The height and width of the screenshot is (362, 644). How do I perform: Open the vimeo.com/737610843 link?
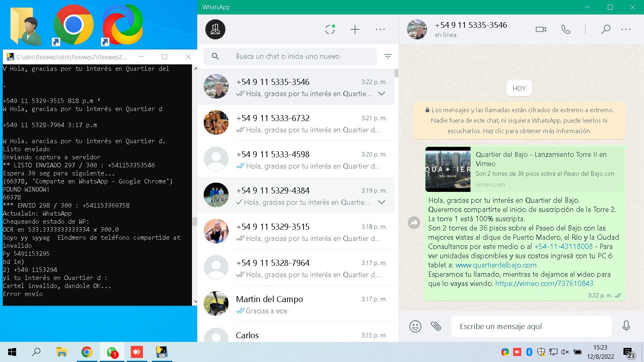544,284
